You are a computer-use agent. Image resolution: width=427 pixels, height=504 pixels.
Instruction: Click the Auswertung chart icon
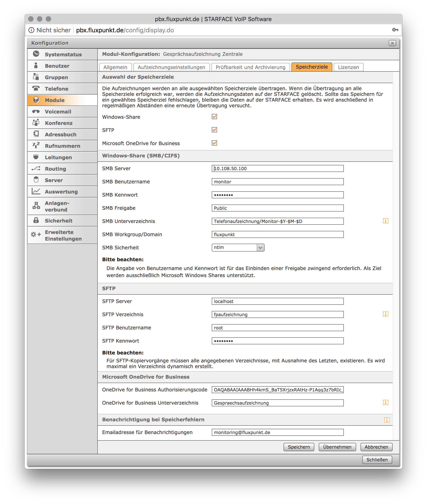(36, 191)
